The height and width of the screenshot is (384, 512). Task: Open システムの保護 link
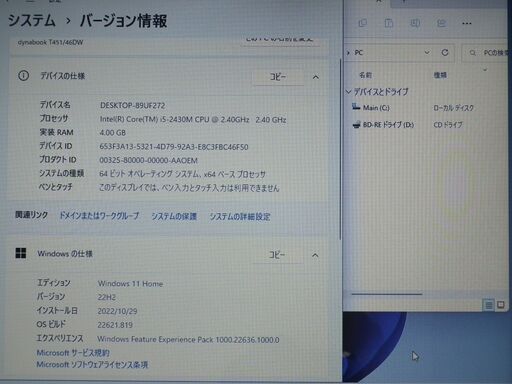(x=174, y=216)
